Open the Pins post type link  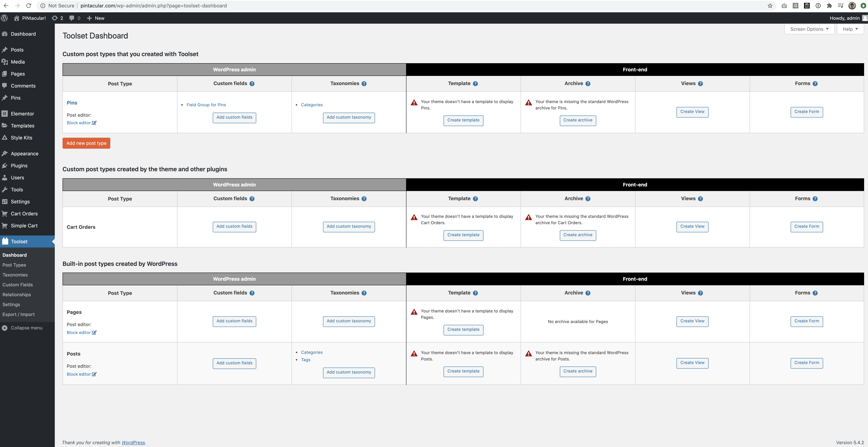click(x=72, y=103)
